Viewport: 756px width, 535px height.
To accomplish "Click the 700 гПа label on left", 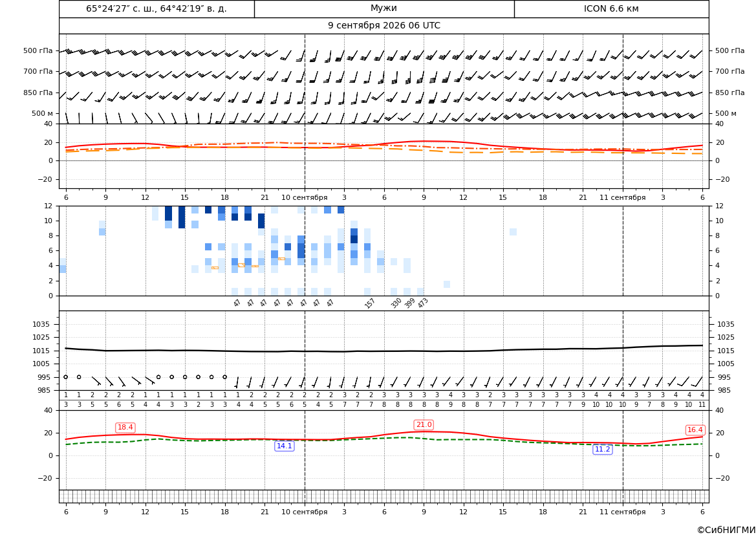I will point(38,71).
